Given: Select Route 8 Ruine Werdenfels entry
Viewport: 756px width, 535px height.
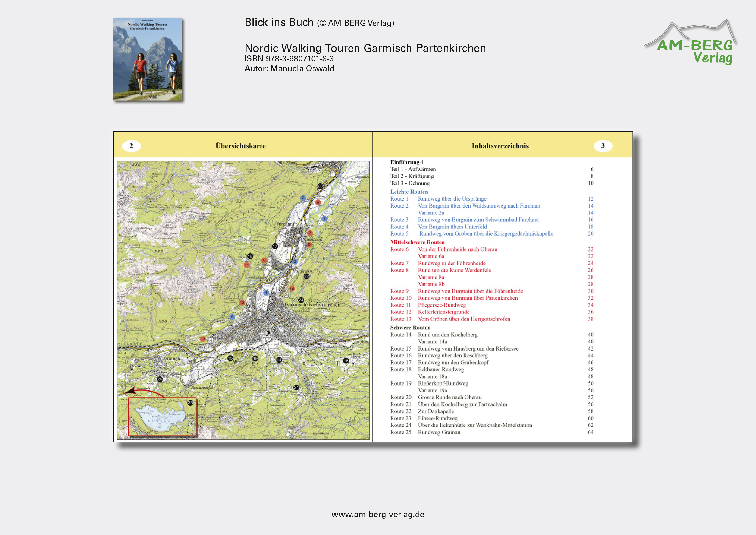Looking at the screenshot, I should 492,270.
